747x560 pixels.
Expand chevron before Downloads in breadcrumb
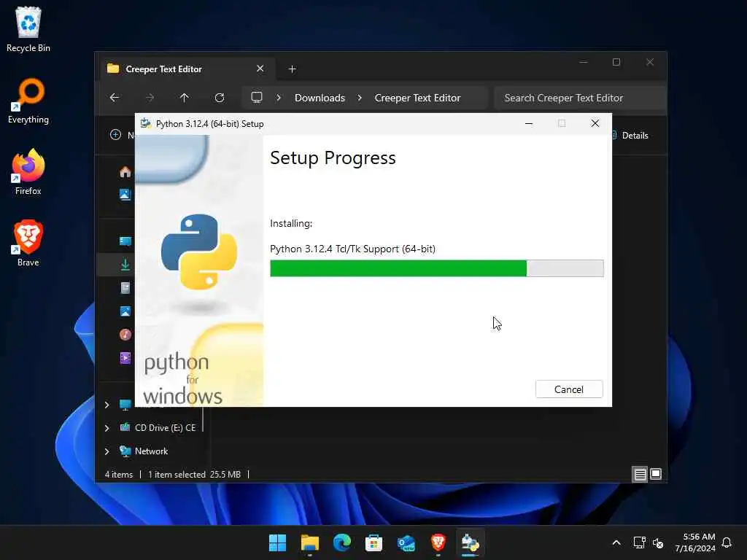point(279,98)
